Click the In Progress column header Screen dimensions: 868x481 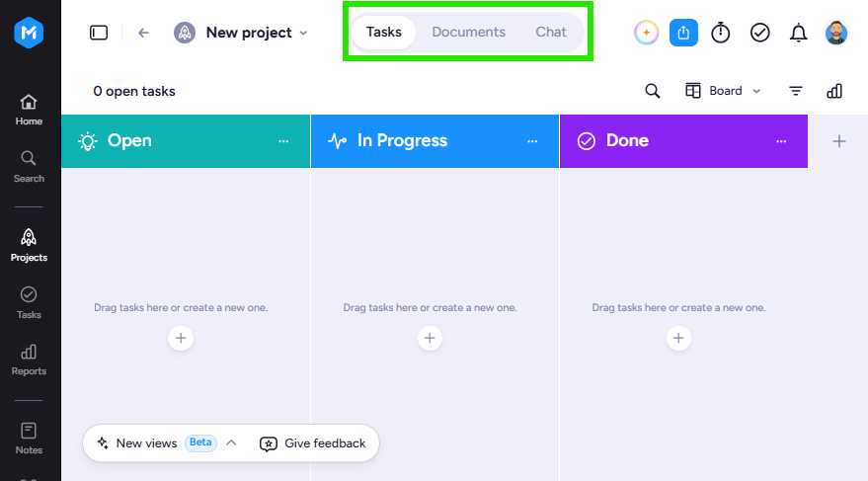pyautogui.click(x=434, y=141)
